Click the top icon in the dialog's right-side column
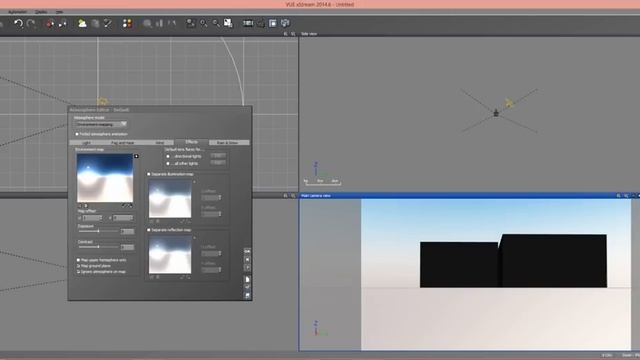This screenshot has width=640, height=360. point(247,251)
